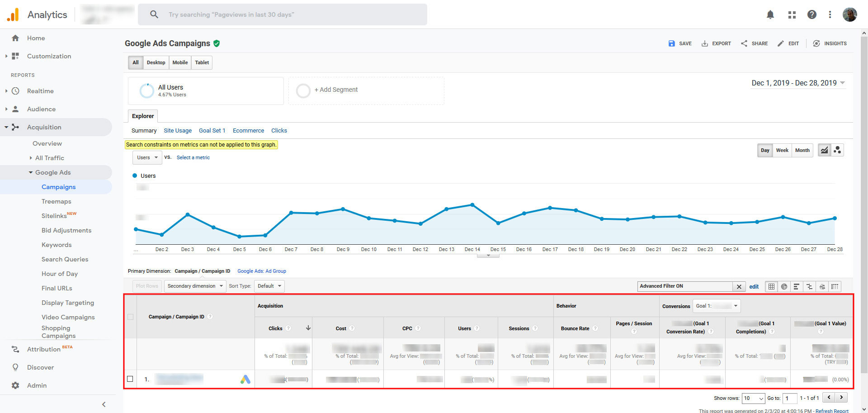The height and width of the screenshot is (413, 868).
Task: Collapse the Acquisition section
Action: point(6,127)
